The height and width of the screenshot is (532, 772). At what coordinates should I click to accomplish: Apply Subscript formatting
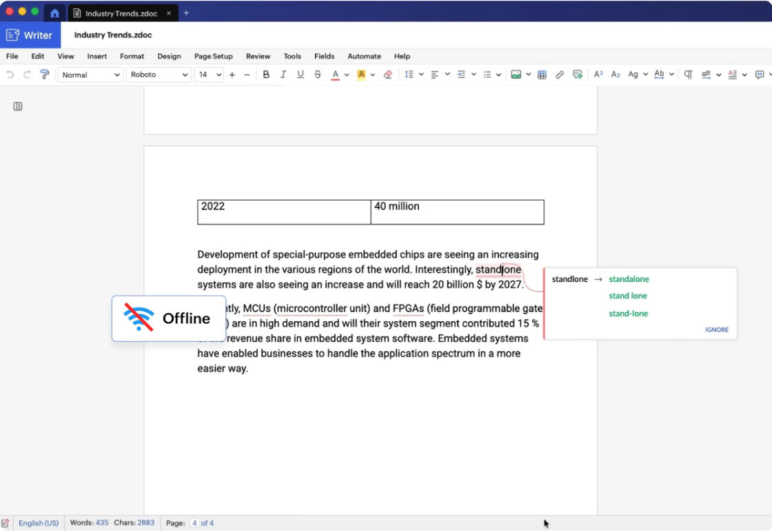click(616, 75)
